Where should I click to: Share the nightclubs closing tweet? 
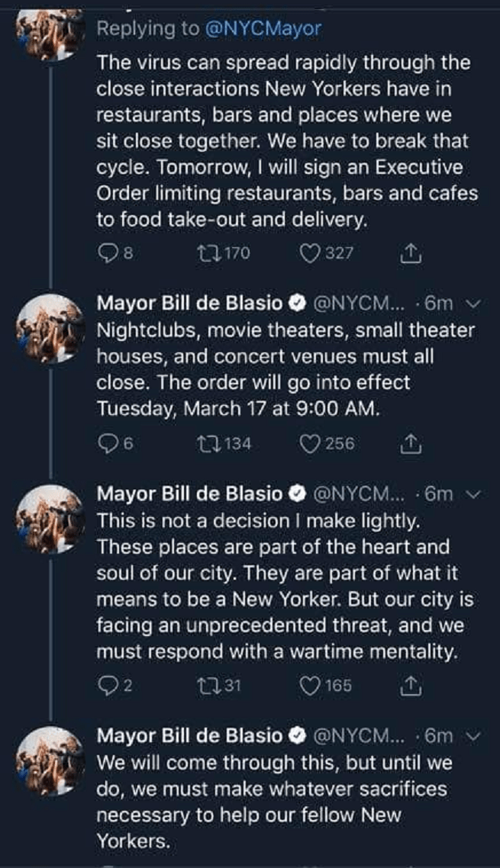click(x=412, y=443)
